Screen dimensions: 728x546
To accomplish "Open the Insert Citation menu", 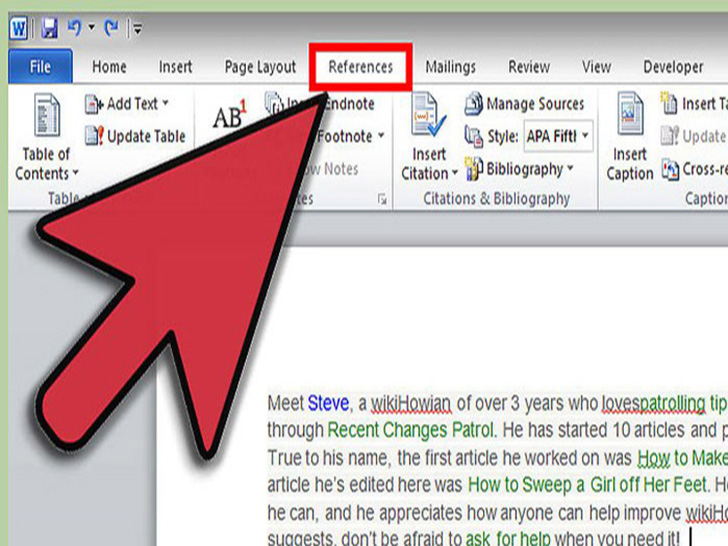I will [x=429, y=137].
